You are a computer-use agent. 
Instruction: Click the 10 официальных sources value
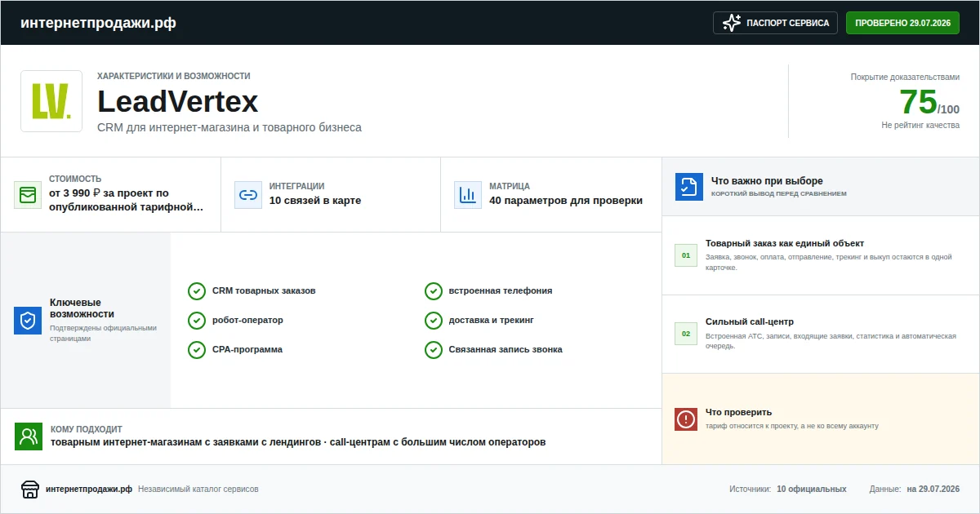tap(812, 490)
